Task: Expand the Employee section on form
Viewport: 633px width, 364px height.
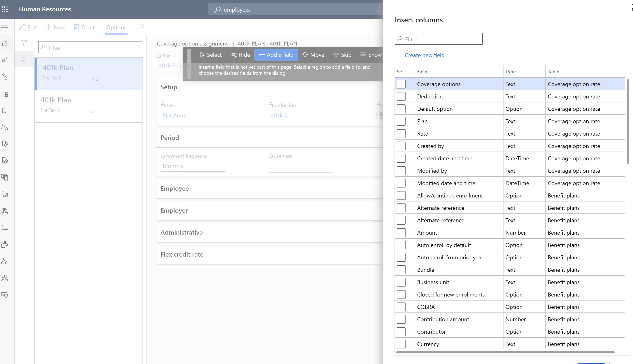Action: (175, 188)
